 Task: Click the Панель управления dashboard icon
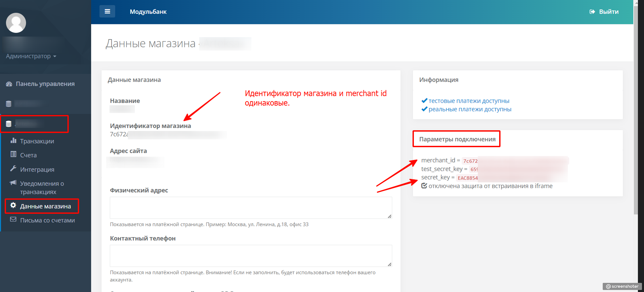tap(9, 84)
